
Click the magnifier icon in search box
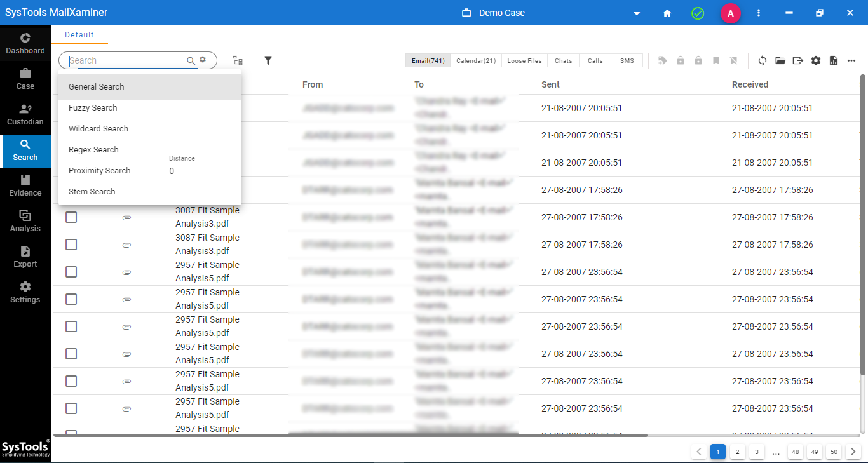pos(191,60)
